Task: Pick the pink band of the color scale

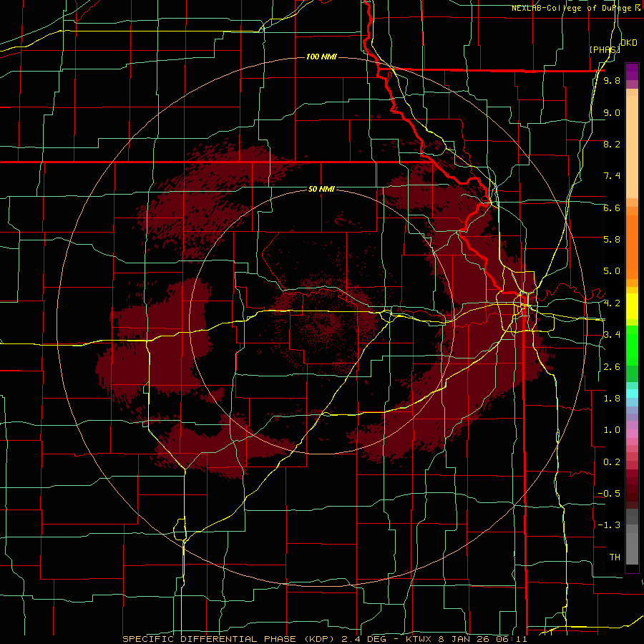Action: click(632, 434)
